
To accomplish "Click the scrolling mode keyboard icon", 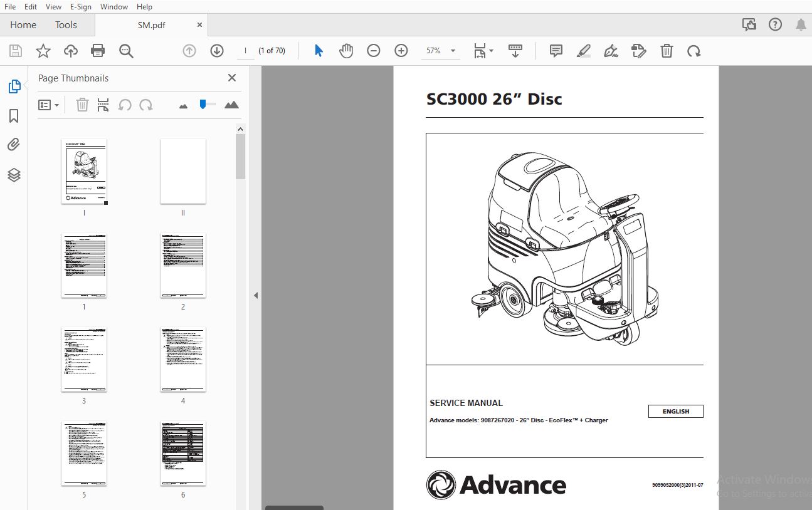I will click(515, 51).
